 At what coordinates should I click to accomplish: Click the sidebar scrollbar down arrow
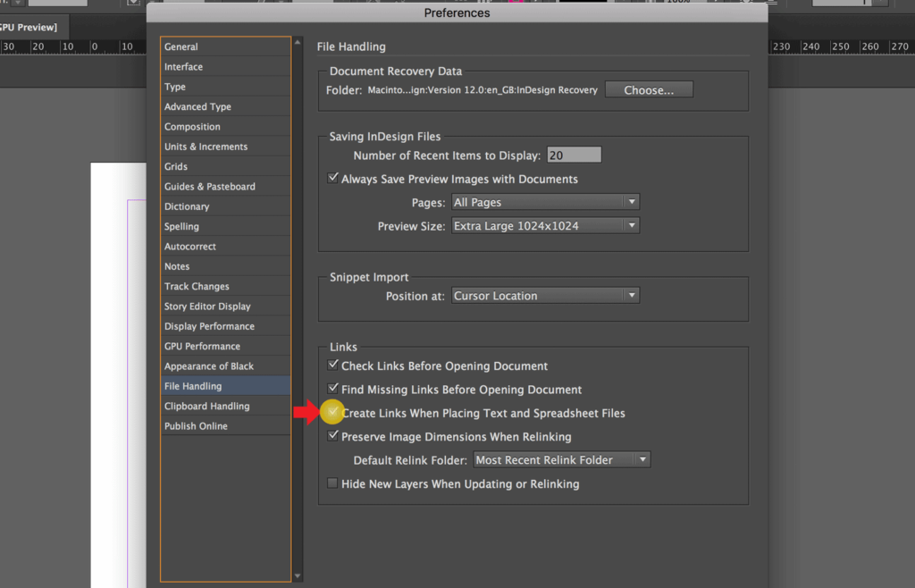298,576
